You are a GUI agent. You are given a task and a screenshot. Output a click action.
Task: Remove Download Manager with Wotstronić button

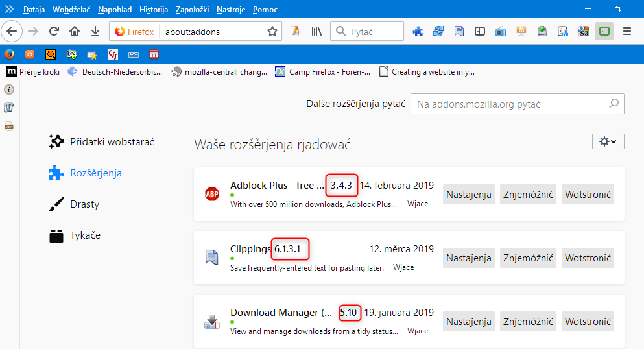point(588,322)
